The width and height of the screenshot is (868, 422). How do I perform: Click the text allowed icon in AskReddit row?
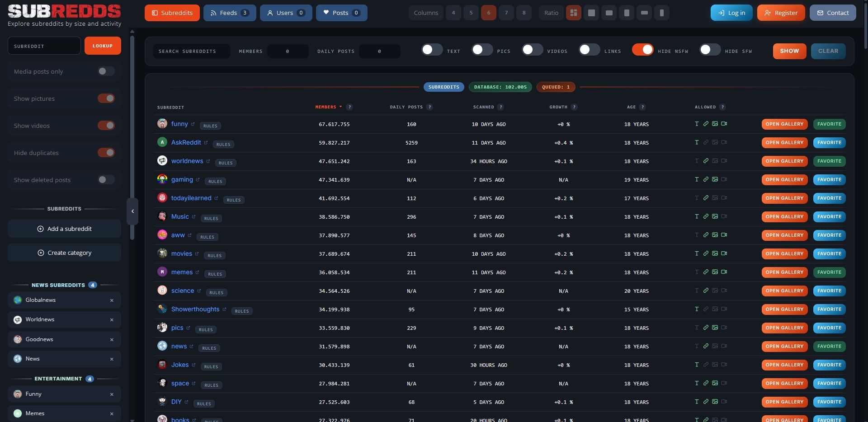pyautogui.click(x=697, y=142)
